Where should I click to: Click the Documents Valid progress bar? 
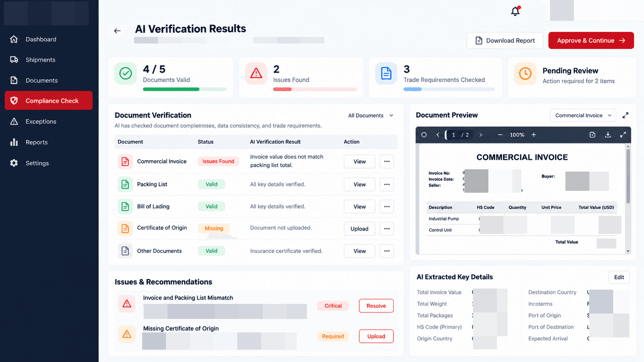pyautogui.click(x=185, y=89)
